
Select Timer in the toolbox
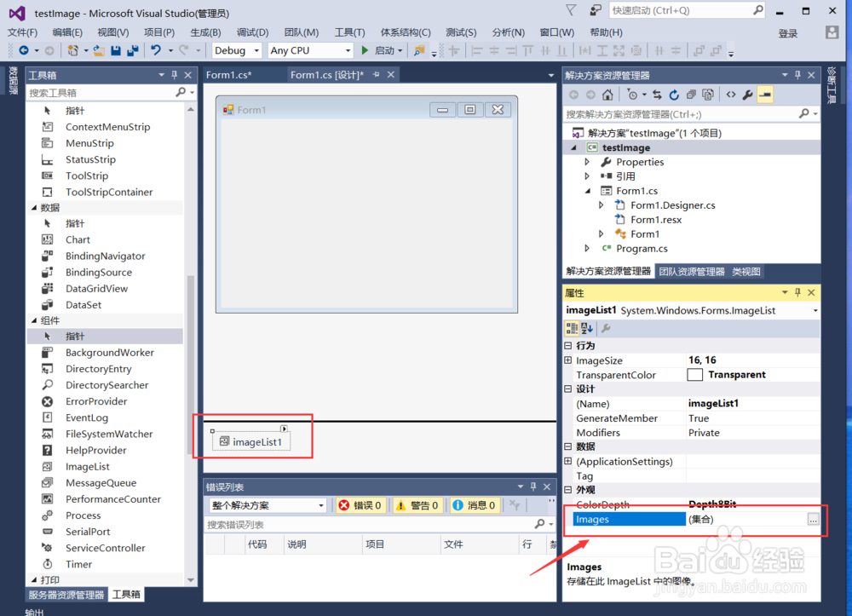pos(78,564)
